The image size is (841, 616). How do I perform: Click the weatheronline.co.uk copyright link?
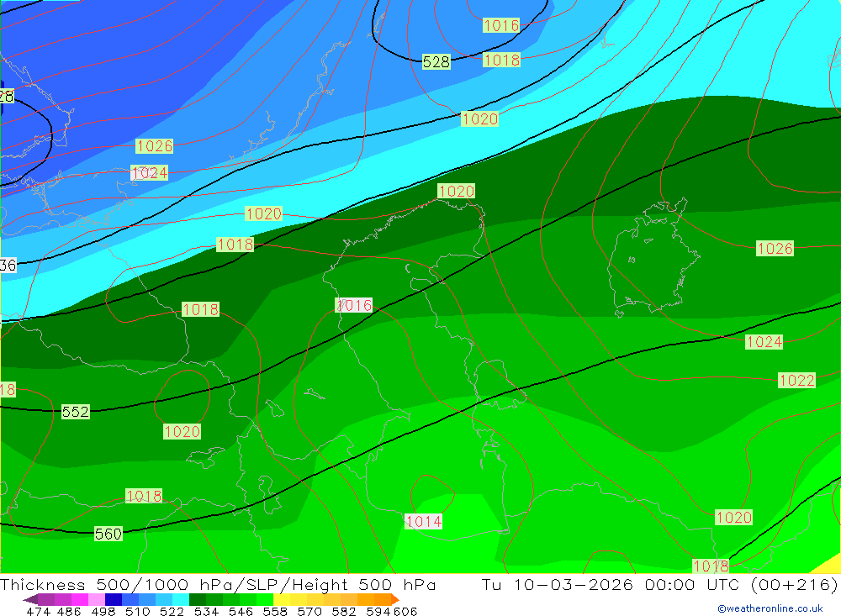point(770,608)
